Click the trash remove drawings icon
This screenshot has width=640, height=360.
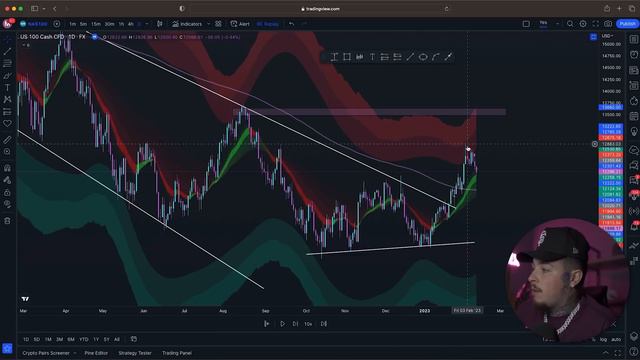(7, 221)
